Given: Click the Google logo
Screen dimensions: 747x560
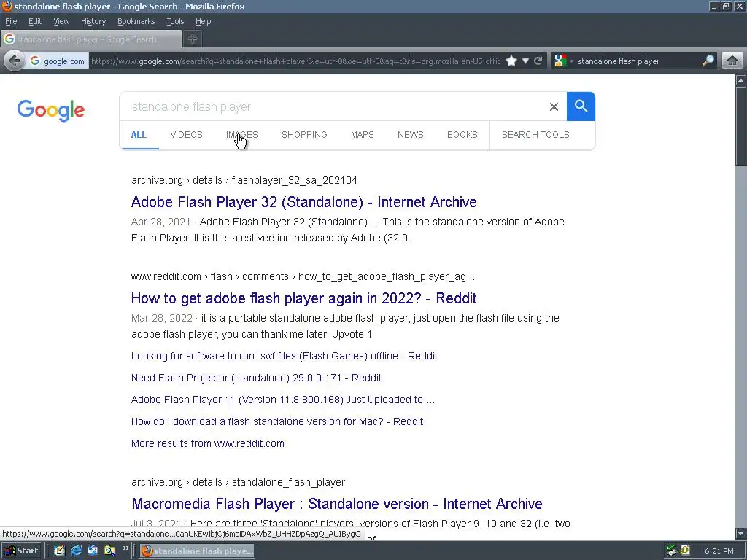Looking at the screenshot, I should [x=51, y=111].
